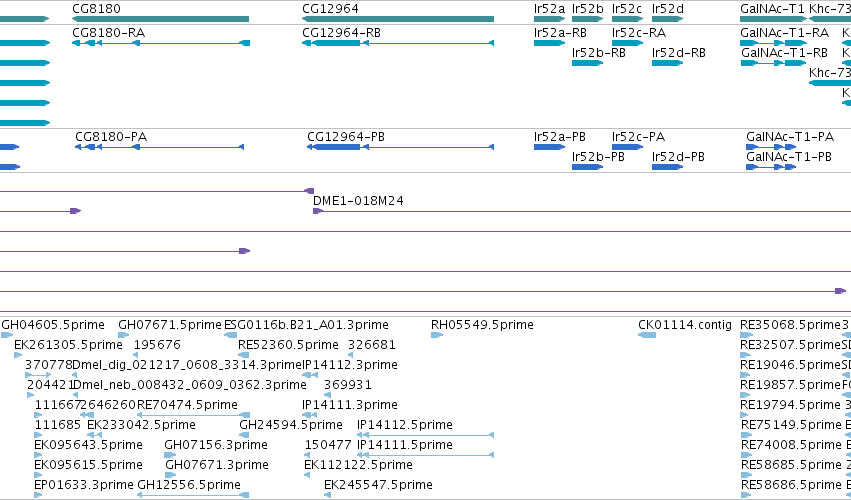Click the CG12964-RB transcript label
Viewport: 851px width, 500px height.
341,33
